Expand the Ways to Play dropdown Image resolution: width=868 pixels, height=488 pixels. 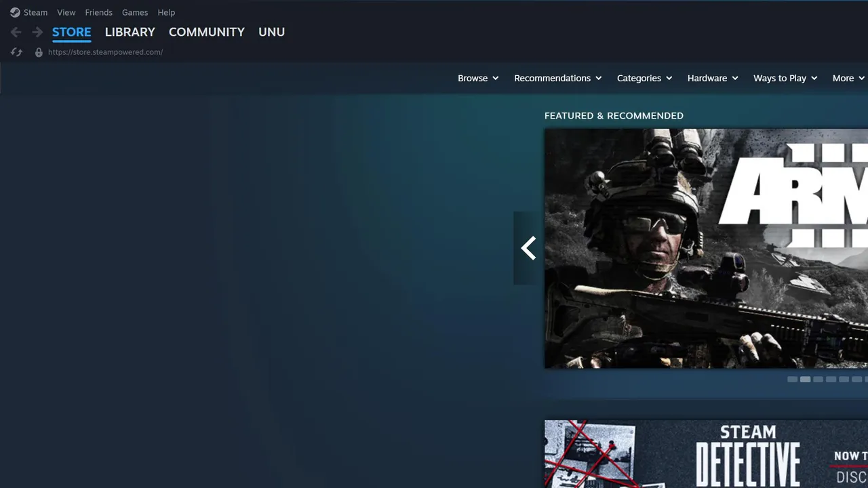pos(785,78)
